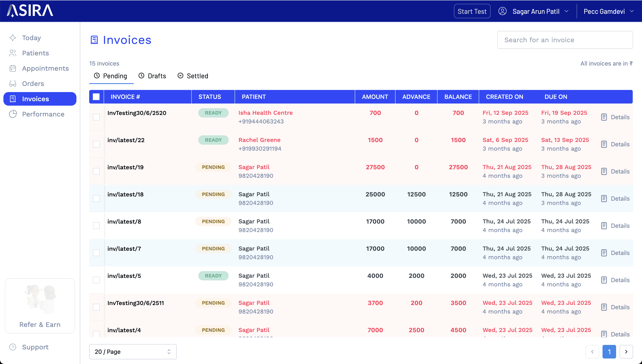Image resolution: width=642 pixels, height=364 pixels.
Task: Click the Today star icon in sidebar
Action: click(13, 38)
